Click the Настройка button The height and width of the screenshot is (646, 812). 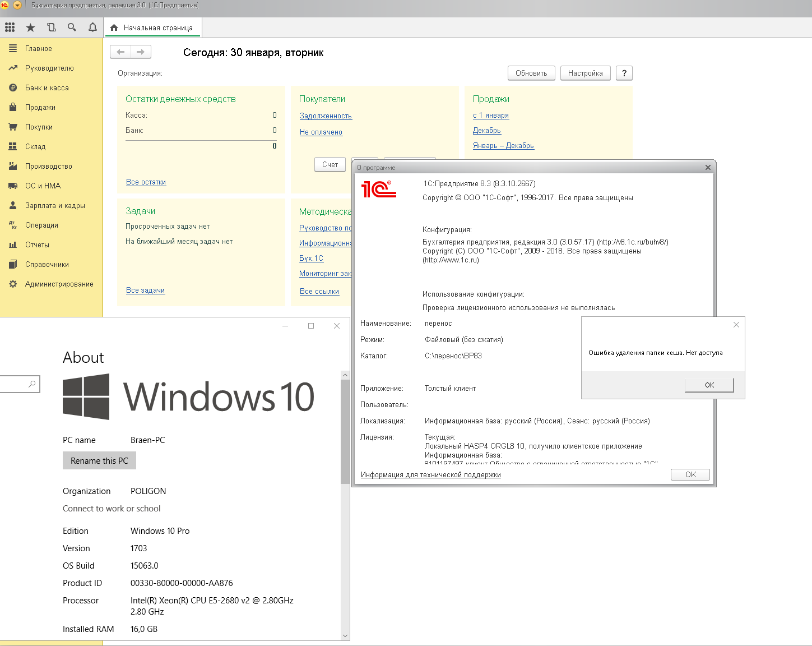(x=585, y=73)
